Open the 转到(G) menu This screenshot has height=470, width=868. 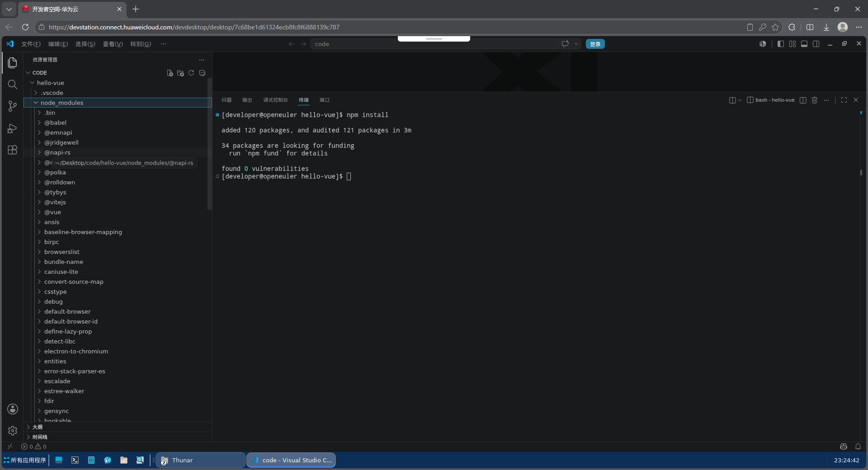click(141, 44)
